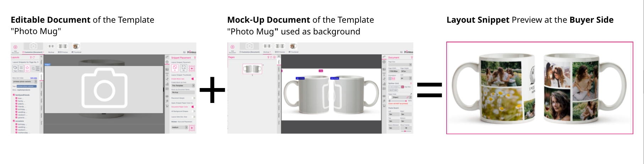Click the pink img label above the mugs

321,71
